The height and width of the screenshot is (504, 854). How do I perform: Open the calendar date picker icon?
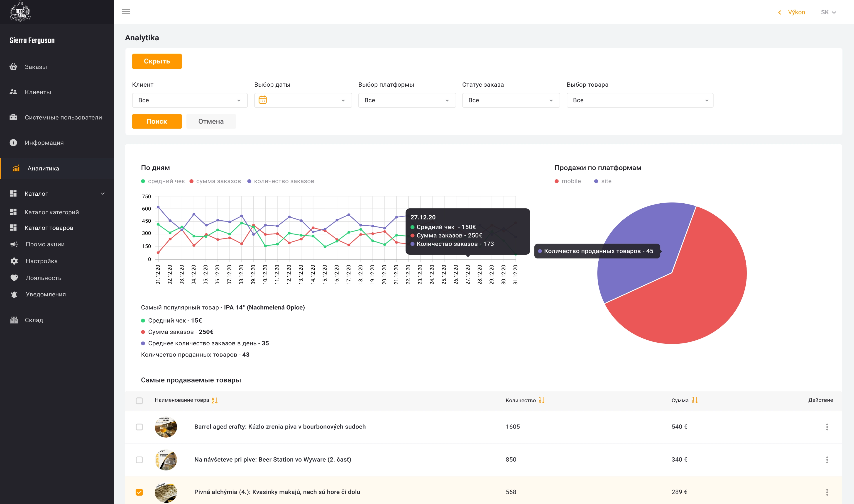point(263,100)
